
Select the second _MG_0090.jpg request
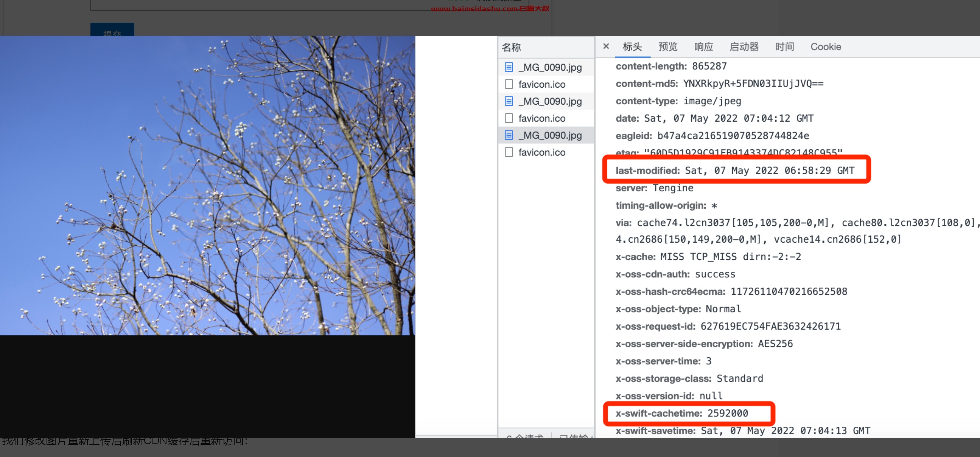[x=546, y=102]
